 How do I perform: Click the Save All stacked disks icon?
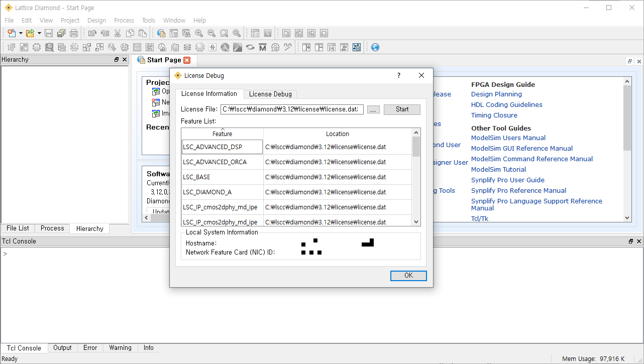pos(61,33)
